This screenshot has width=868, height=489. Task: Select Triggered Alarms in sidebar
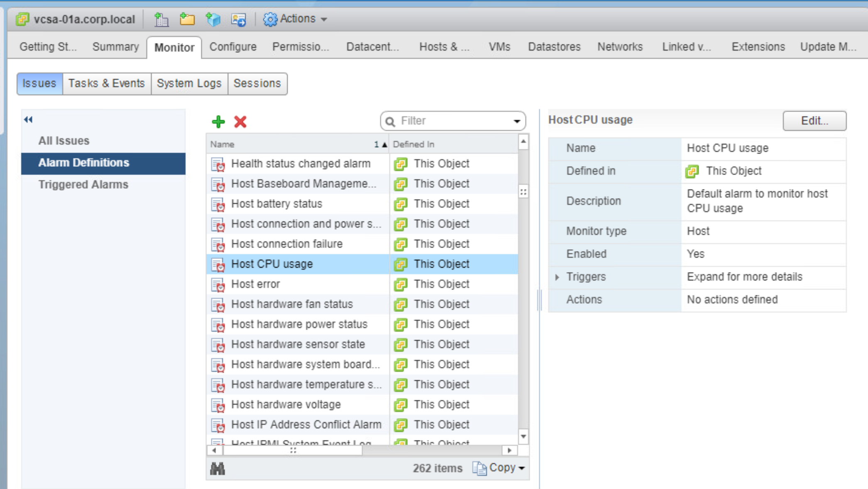point(83,185)
